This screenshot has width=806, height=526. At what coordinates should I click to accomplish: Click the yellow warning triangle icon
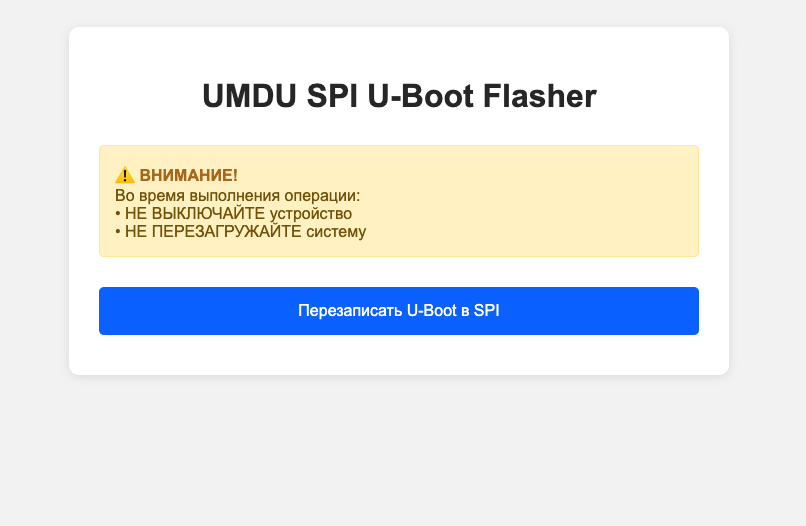tap(125, 176)
